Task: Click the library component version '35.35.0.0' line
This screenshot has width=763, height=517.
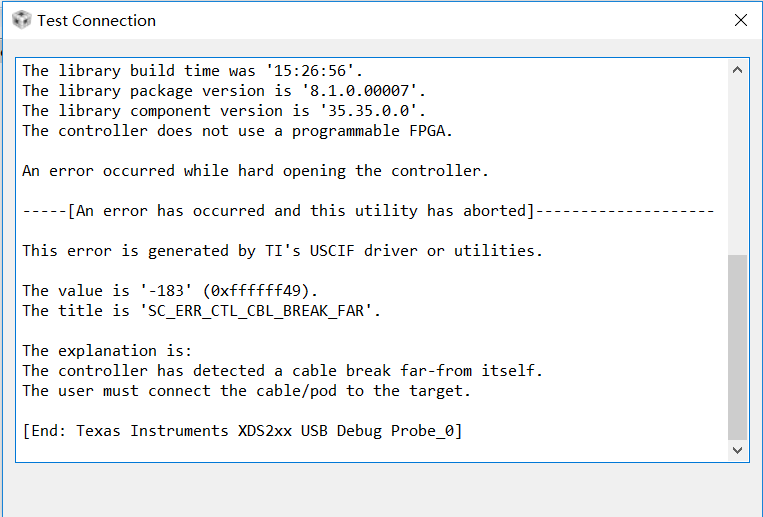Action: [x=224, y=111]
